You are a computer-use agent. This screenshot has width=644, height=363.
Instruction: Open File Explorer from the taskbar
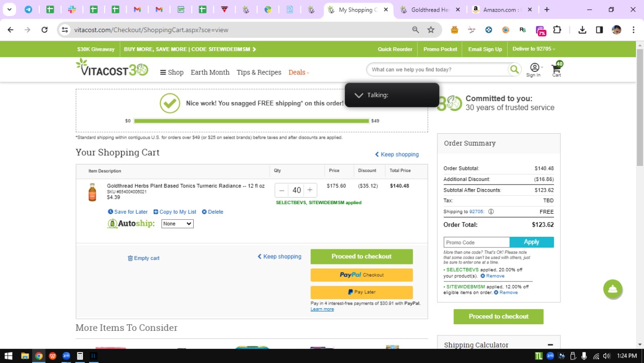[25, 356]
